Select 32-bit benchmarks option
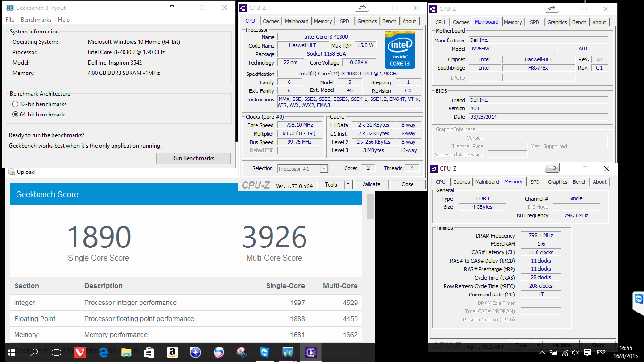 pos(16,104)
